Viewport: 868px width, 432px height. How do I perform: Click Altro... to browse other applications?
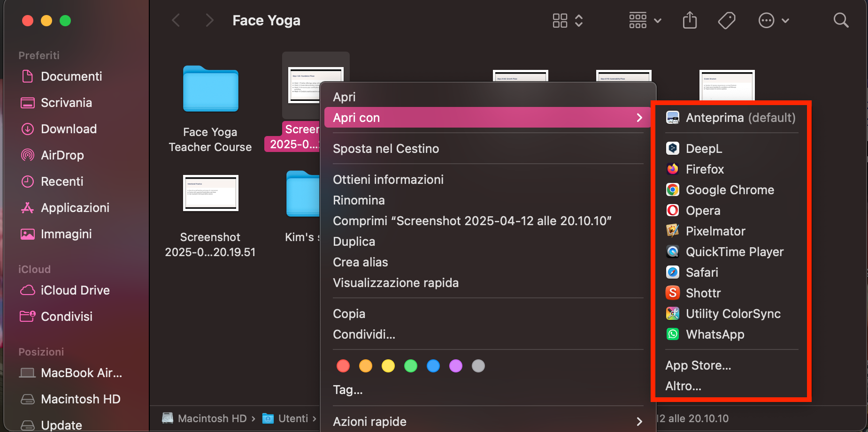point(683,386)
